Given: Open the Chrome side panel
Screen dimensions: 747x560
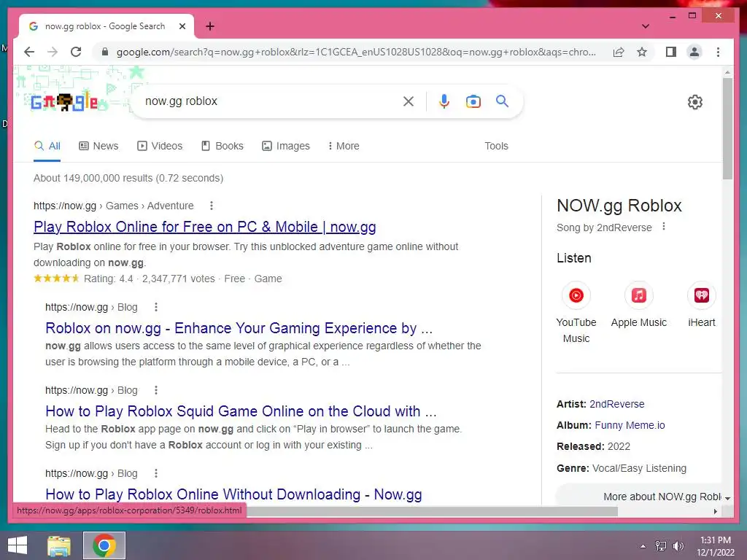Looking at the screenshot, I should click(671, 52).
